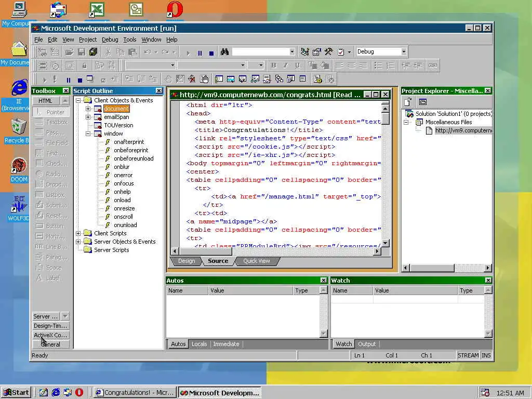Switch to the Design tab
Screen dimensions: 532x399
pos(187,261)
